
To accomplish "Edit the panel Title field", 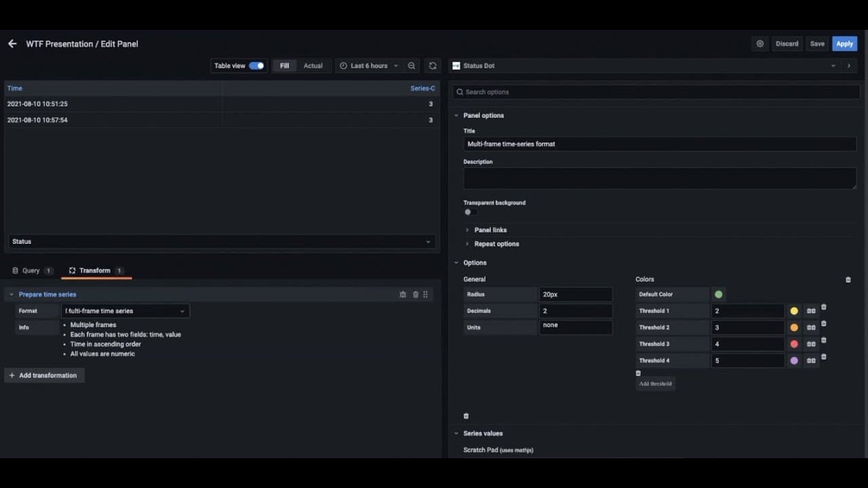I will (660, 144).
